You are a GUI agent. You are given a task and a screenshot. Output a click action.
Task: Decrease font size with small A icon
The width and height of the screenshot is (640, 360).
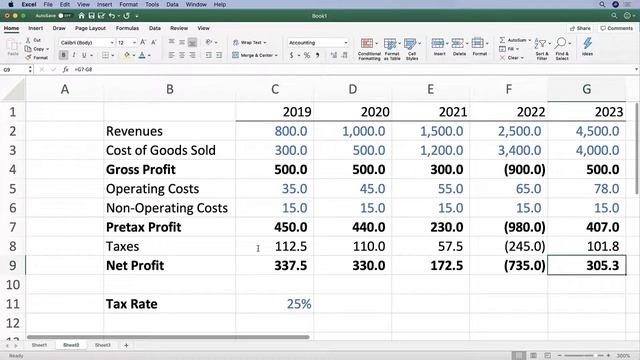pyautogui.click(x=153, y=42)
